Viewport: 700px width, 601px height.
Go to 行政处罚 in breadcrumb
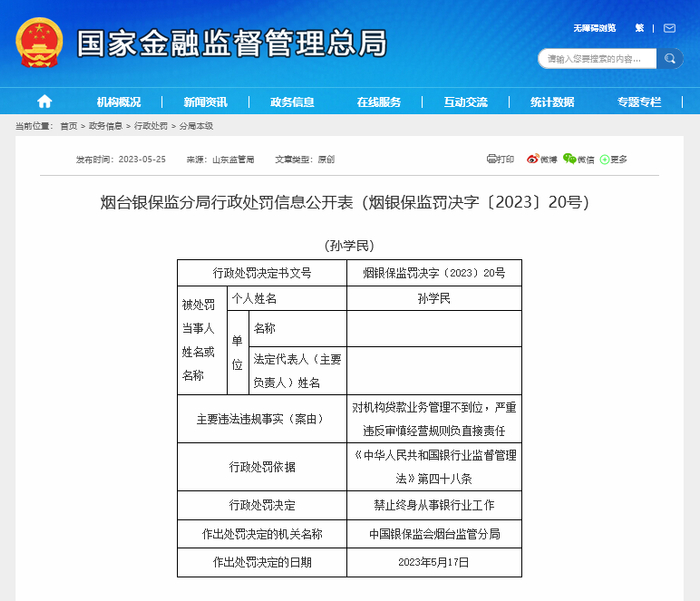[151, 126]
